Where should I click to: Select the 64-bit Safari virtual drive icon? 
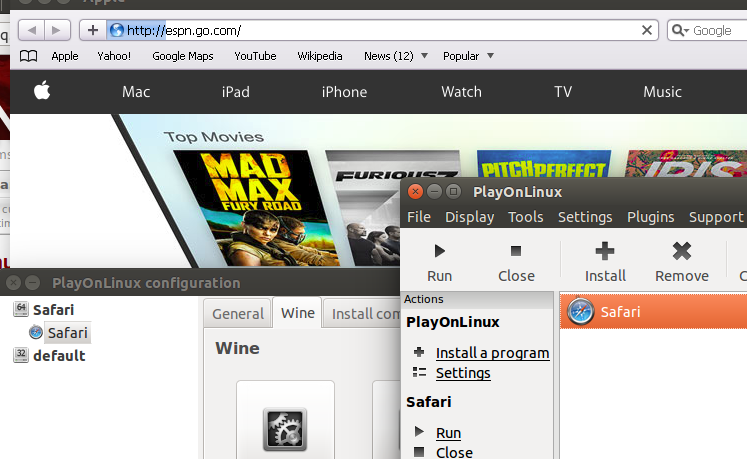point(21,309)
